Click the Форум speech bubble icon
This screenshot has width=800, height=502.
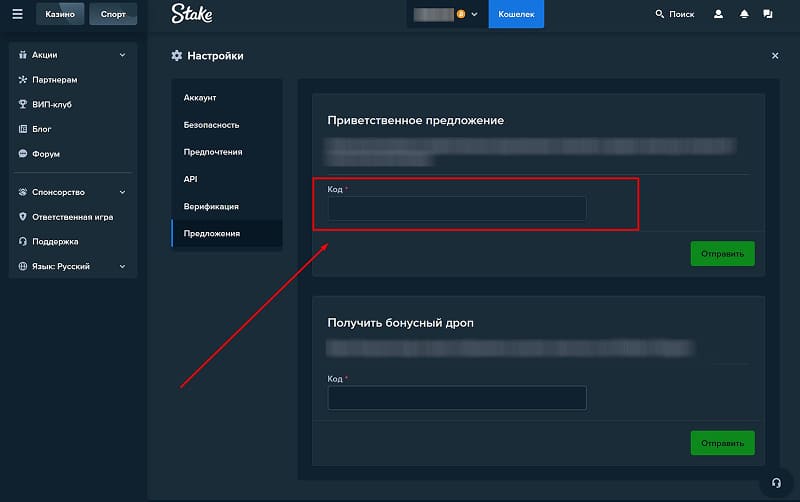(22, 154)
